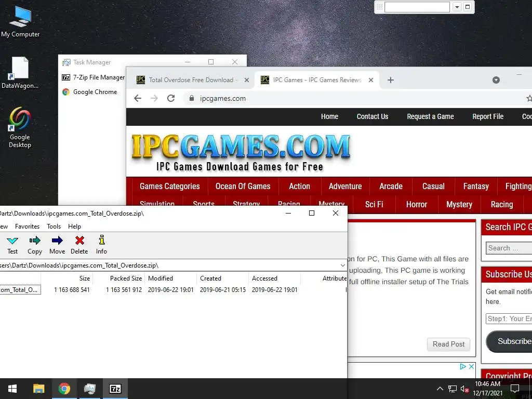Click the IPC site Search field
The width and height of the screenshot is (532, 399).
(509, 248)
